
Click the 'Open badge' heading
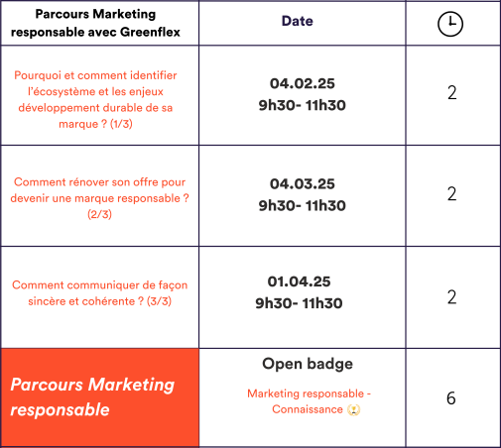point(308,364)
